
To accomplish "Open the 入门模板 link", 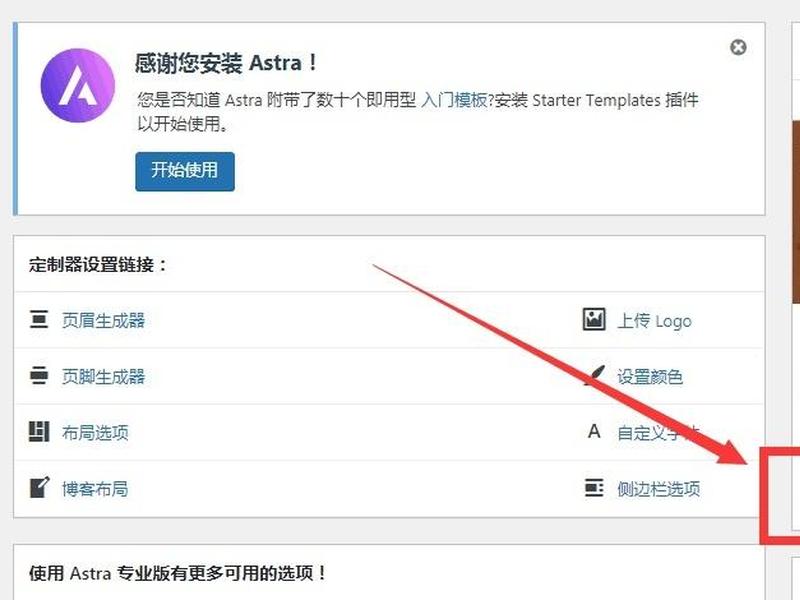I will 454,100.
